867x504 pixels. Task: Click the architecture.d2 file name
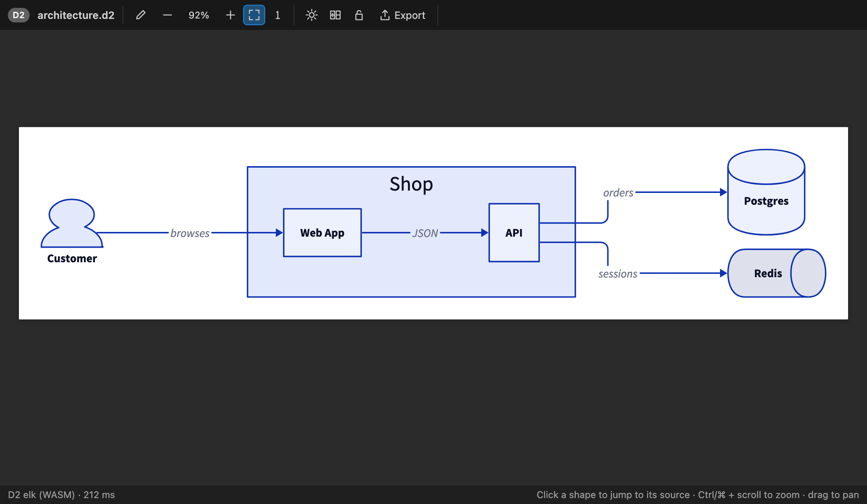coord(76,15)
